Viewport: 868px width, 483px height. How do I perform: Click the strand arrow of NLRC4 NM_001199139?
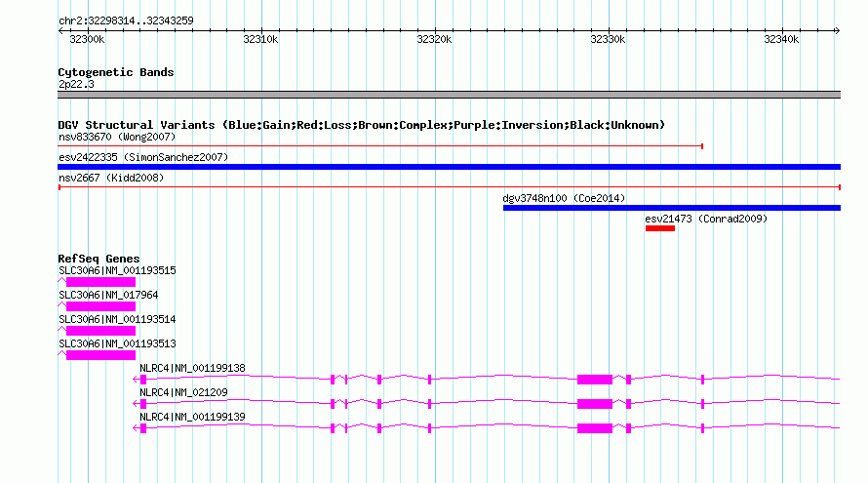136,428
